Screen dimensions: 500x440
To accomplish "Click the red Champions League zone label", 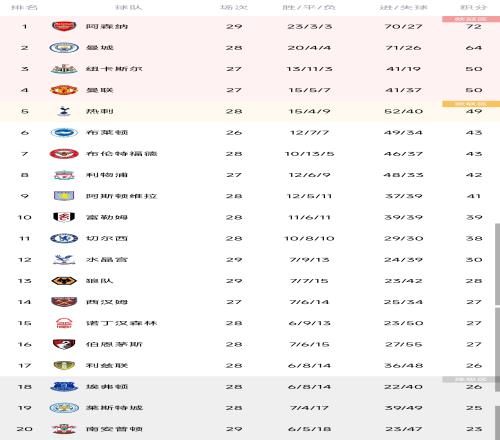I will click(471, 19).
